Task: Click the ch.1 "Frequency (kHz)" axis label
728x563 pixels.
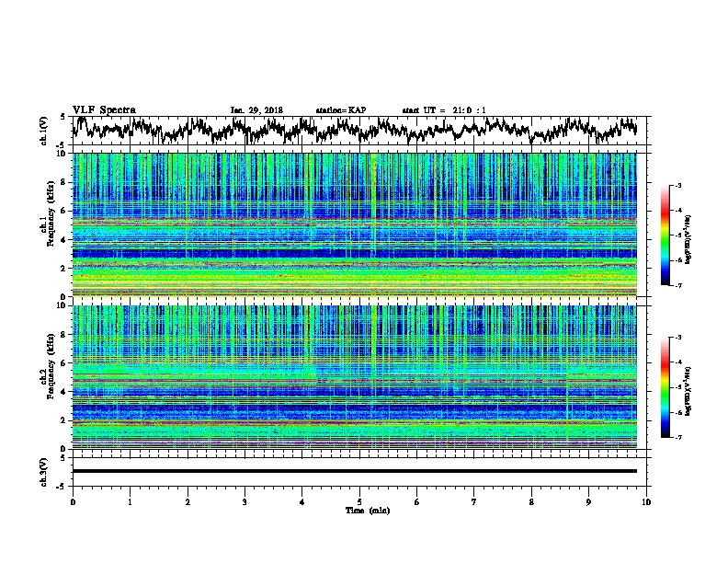Action: [x=51, y=213]
